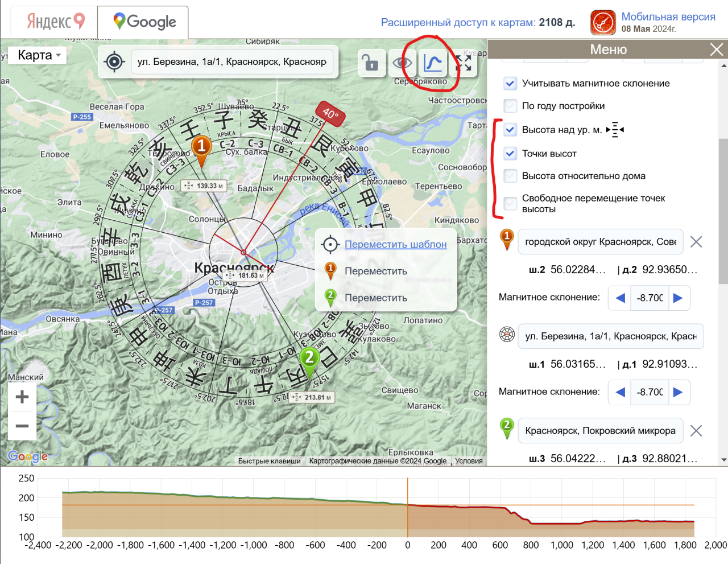Click the orange marker 1 on map
728x564 pixels.
point(201,147)
